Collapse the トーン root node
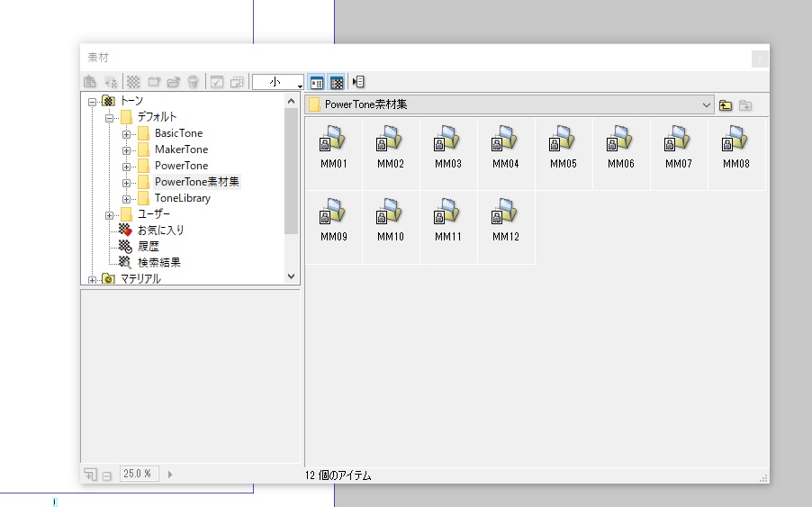The height and width of the screenshot is (507, 812). [x=92, y=102]
